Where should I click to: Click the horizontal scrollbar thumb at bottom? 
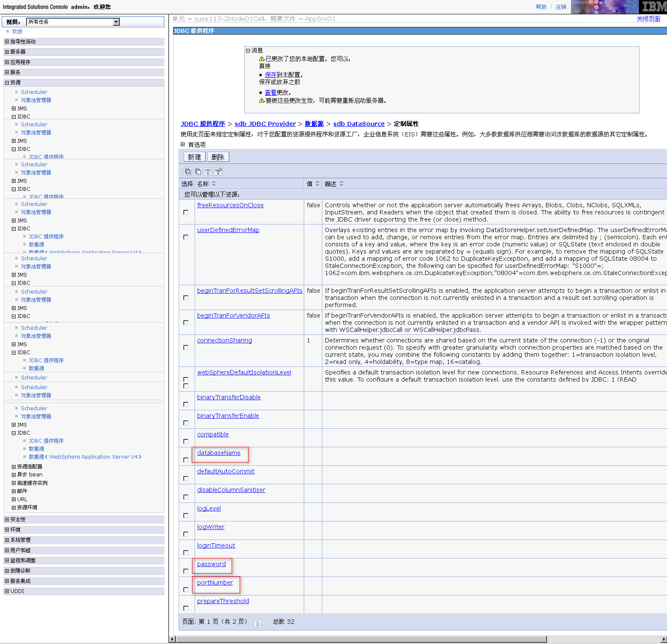point(361,639)
